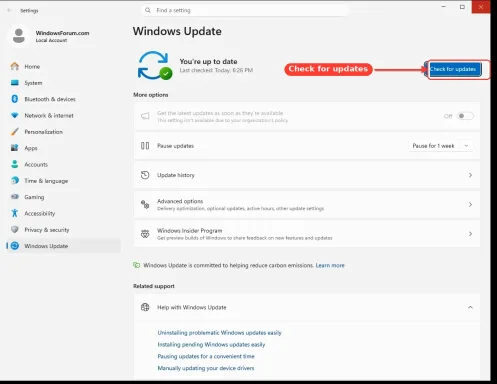This screenshot has height=384, width=497.
Task: Click the Windows Update sidebar icon
Action: (x=15, y=246)
